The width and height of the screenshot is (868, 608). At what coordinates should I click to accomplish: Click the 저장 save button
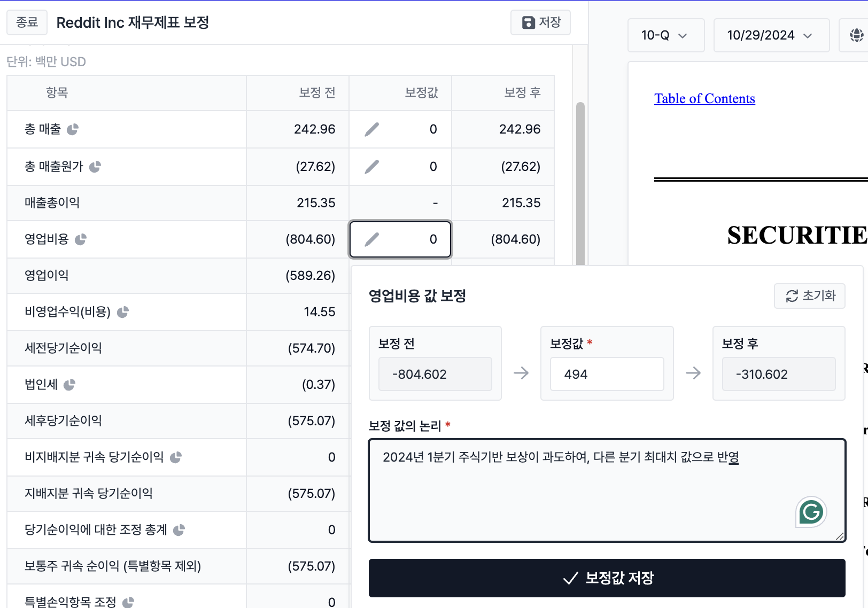[x=540, y=22]
